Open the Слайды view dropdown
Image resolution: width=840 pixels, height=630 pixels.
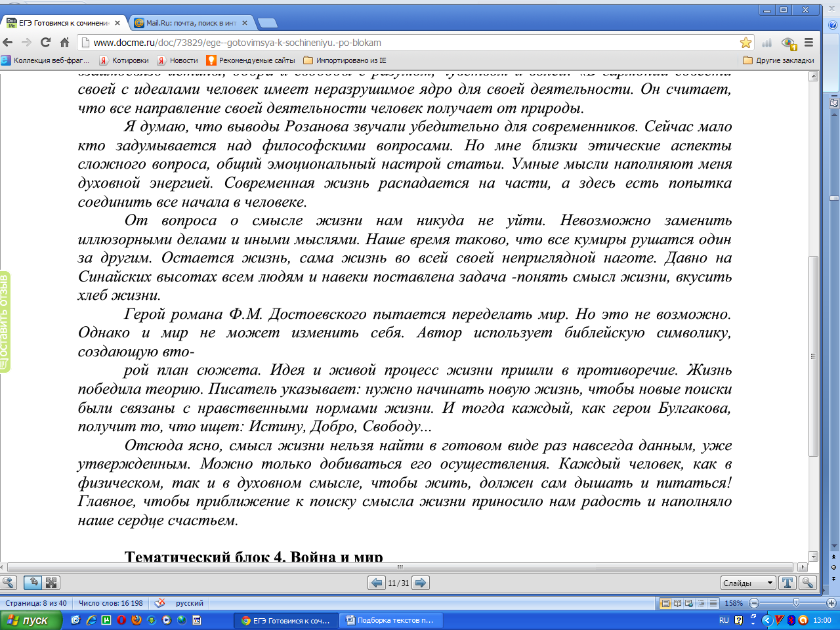pyautogui.click(x=748, y=583)
